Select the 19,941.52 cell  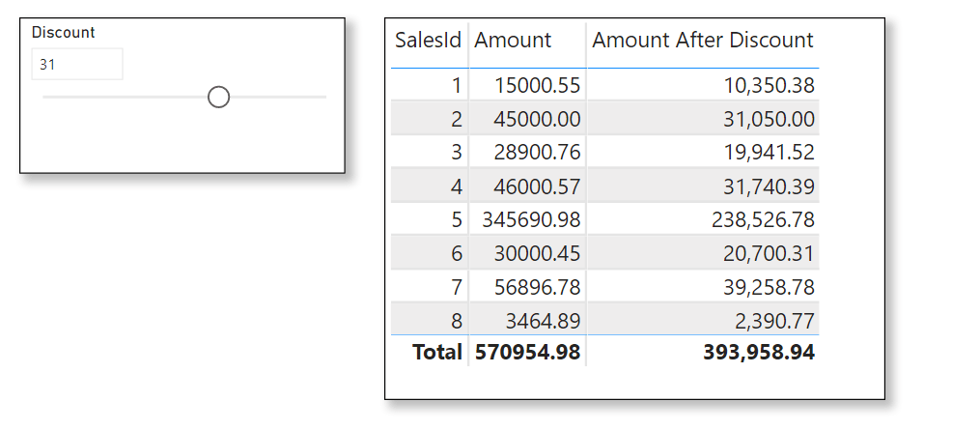click(x=770, y=153)
